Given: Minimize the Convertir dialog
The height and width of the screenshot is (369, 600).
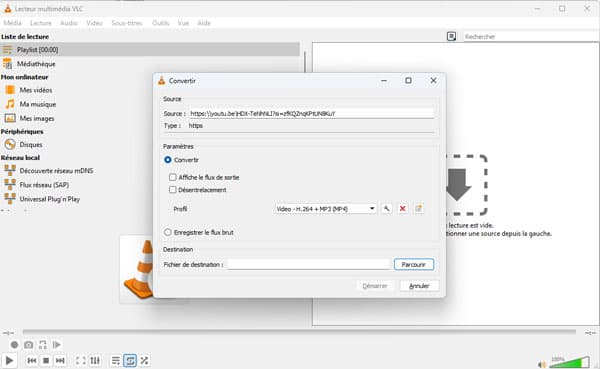Looking at the screenshot, I should (x=384, y=81).
